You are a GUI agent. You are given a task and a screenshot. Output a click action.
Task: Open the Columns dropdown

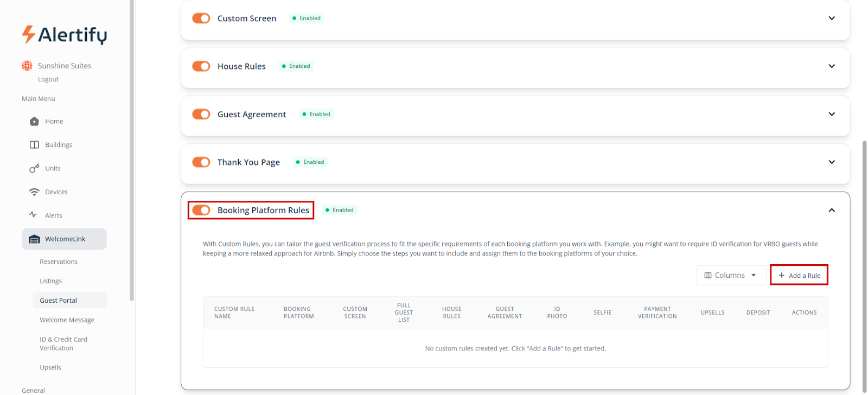(x=730, y=275)
